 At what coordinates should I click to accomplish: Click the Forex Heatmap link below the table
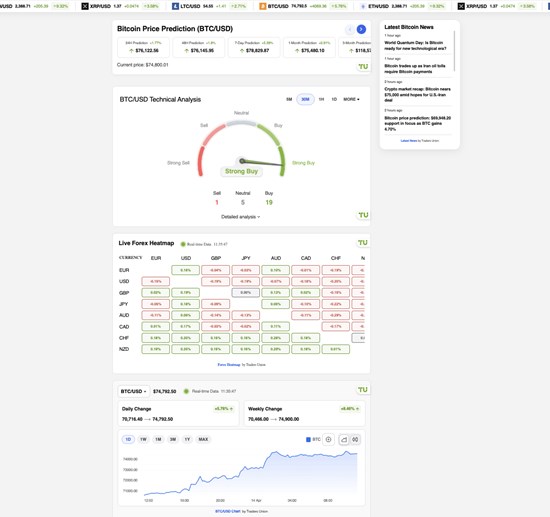(x=229, y=365)
